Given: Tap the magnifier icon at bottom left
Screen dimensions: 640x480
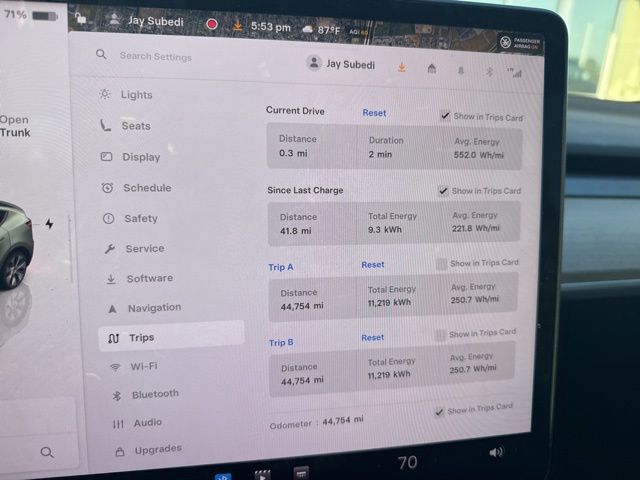Looking at the screenshot, I should click(x=47, y=452).
